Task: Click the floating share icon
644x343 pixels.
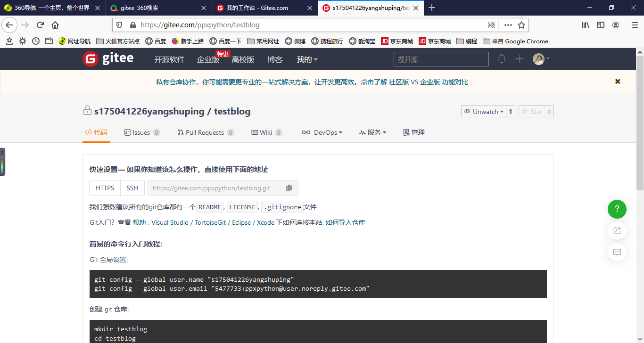Action: pyautogui.click(x=617, y=230)
